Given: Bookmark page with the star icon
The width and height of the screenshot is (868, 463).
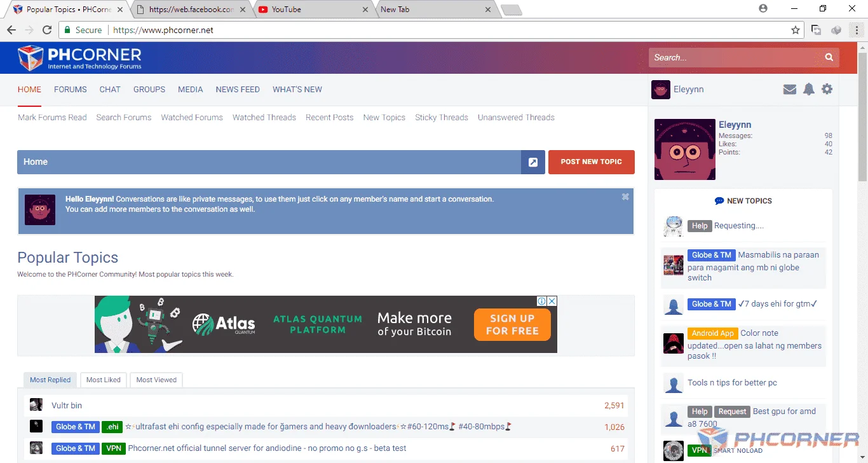Looking at the screenshot, I should click(795, 30).
